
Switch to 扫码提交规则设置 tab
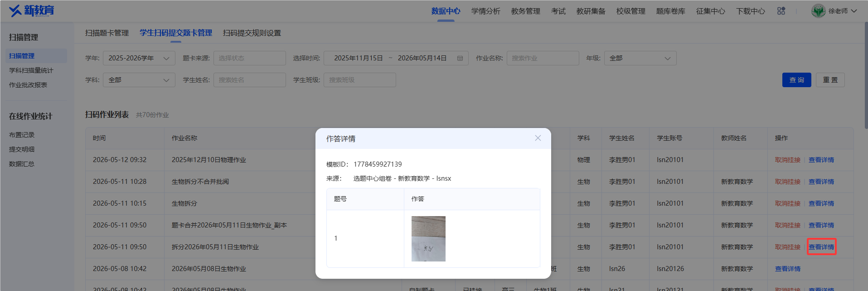click(x=252, y=33)
